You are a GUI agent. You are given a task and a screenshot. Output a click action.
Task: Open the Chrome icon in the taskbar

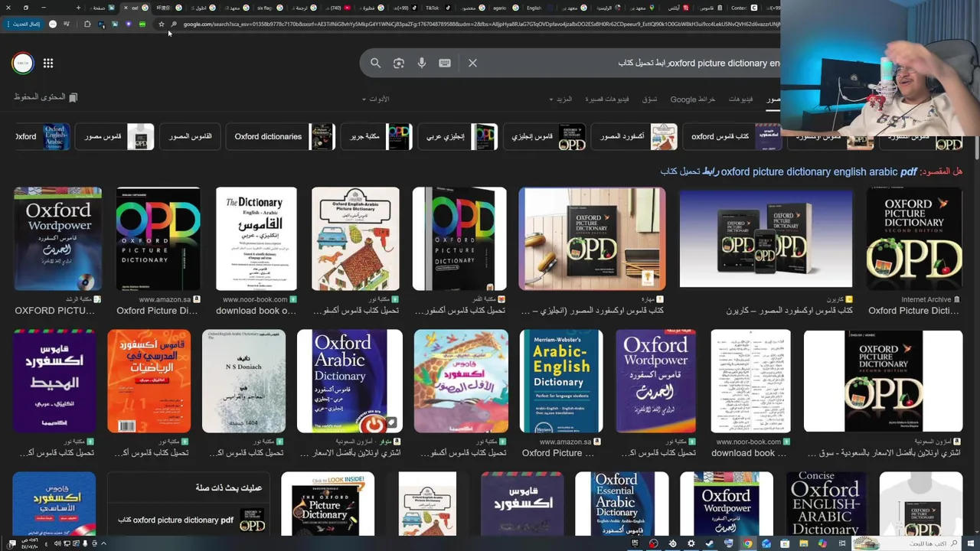[x=747, y=543]
